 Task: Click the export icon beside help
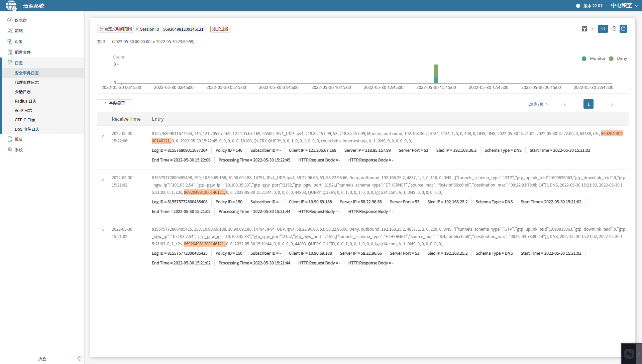click(x=623, y=29)
